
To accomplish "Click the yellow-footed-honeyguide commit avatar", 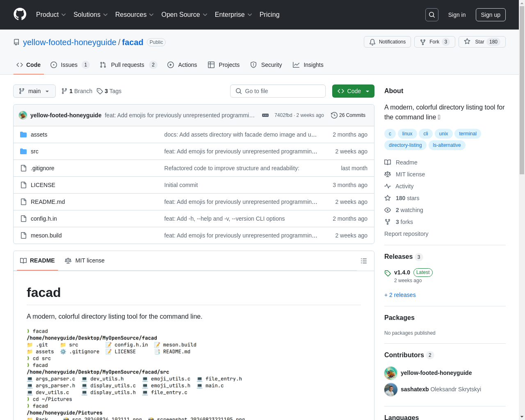I will [23, 115].
